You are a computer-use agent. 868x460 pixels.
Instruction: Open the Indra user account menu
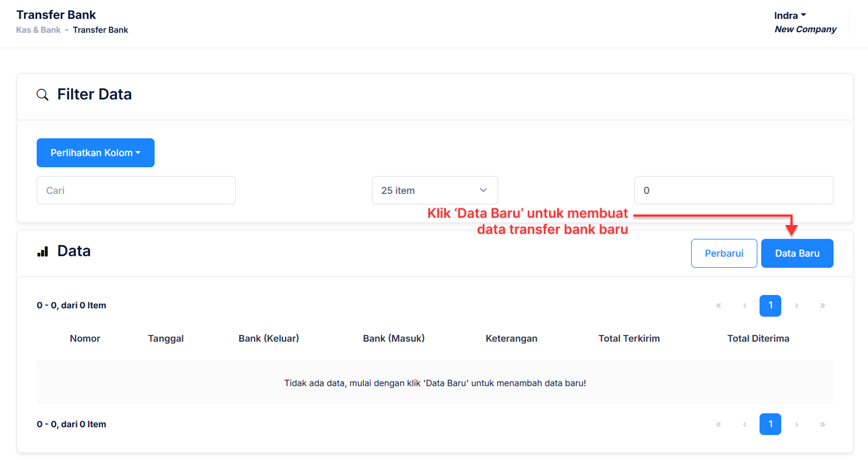[x=790, y=16]
